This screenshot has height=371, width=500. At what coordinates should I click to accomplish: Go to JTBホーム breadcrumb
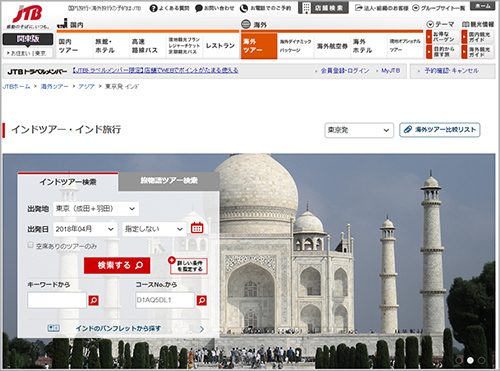point(17,87)
